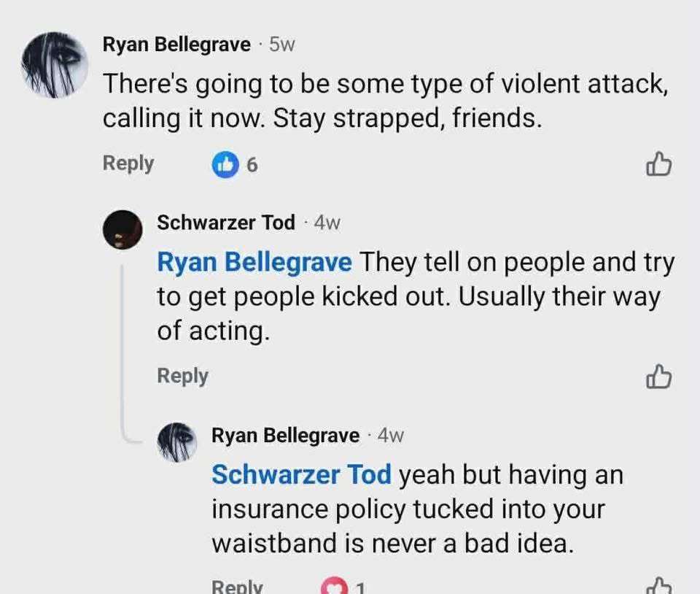The width and height of the screenshot is (700, 594).
Task: Reply to the insurance policy comment
Action: (x=237, y=587)
